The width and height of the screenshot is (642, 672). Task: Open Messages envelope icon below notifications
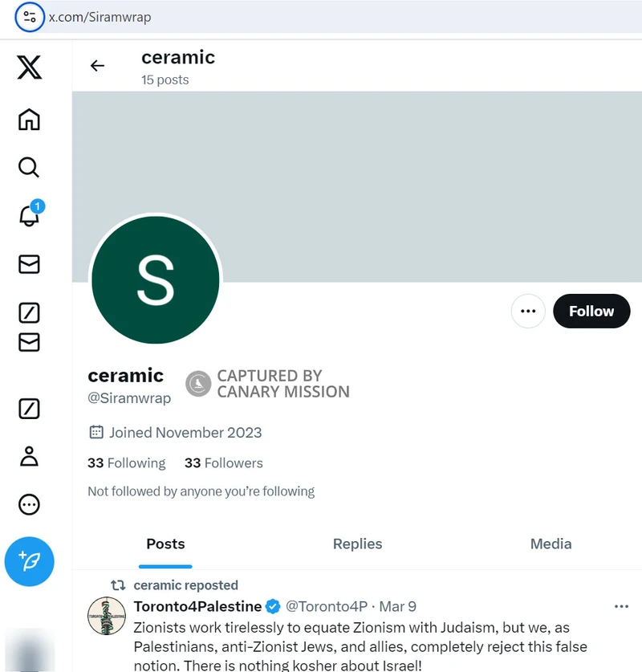click(29, 264)
